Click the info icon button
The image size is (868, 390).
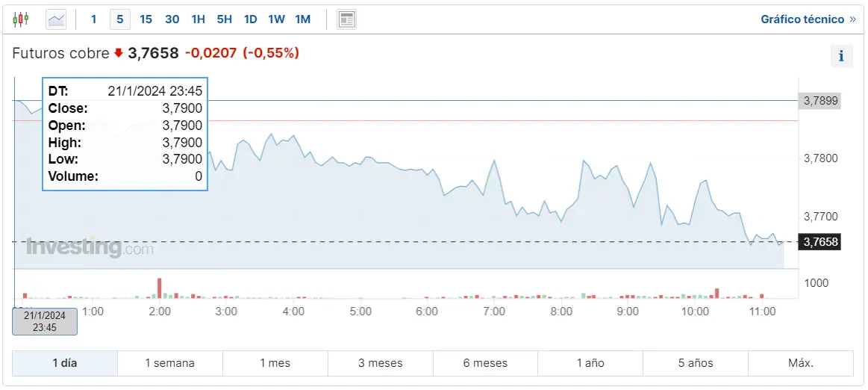pyautogui.click(x=841, y=56)
